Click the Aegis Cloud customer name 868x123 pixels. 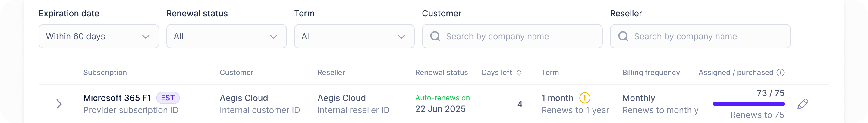click(244, 98)
